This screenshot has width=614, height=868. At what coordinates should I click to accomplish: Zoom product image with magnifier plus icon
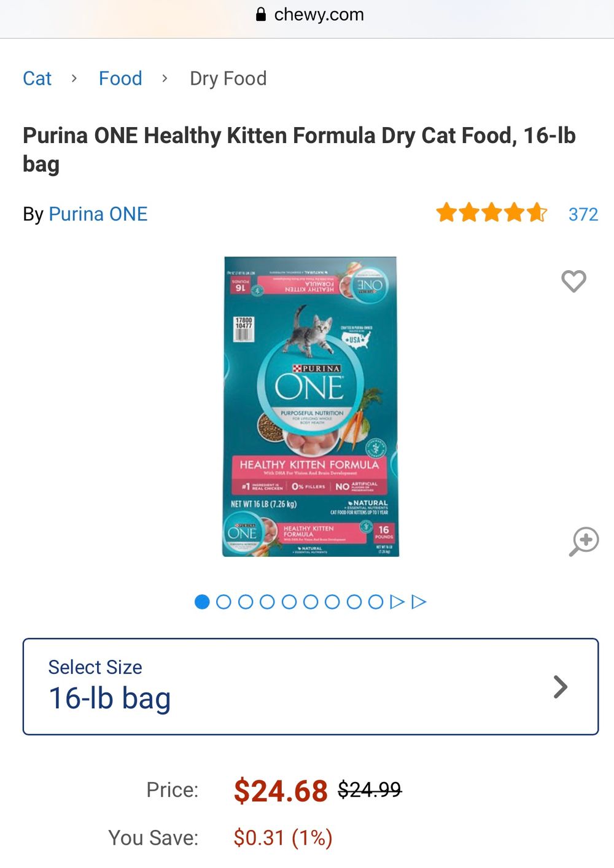[x=584, y=541]
